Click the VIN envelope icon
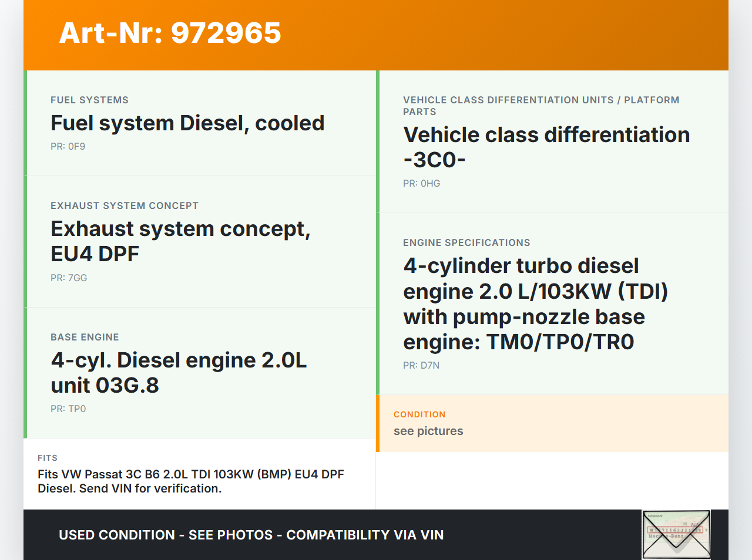This screenshot has width=752, height=560. pyautogui.click(x=676, y=534)
